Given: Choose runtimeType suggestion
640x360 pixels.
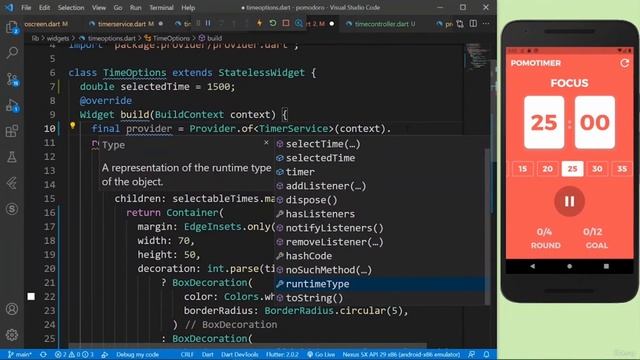Looking at the screenshot, I should click(380, 284).
